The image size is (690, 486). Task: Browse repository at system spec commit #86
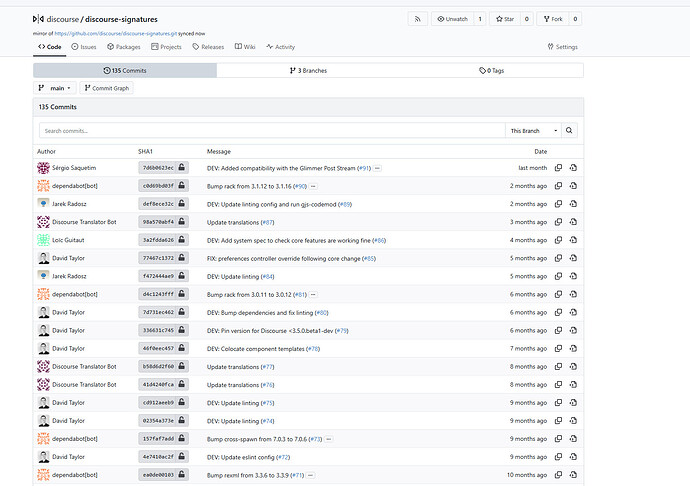click(573, 240)
